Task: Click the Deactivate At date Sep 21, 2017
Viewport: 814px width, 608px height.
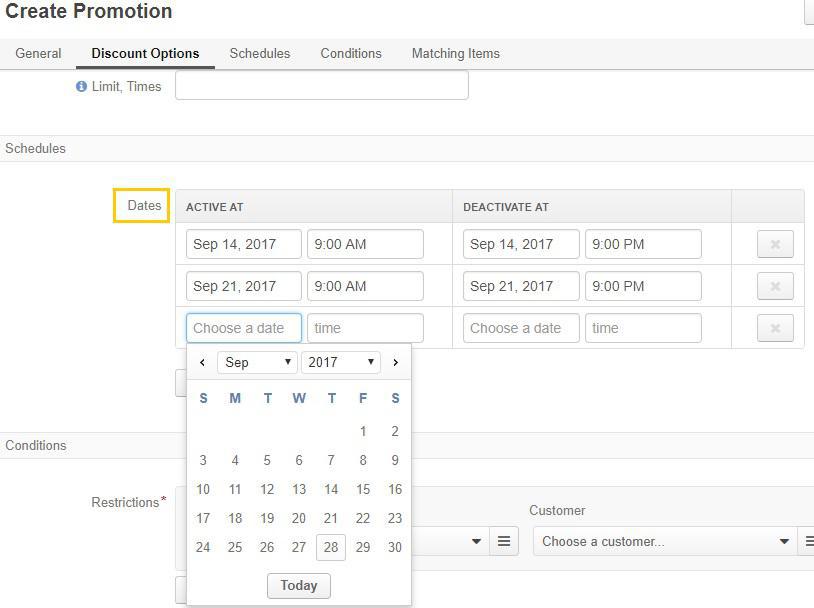Action: 521,286
